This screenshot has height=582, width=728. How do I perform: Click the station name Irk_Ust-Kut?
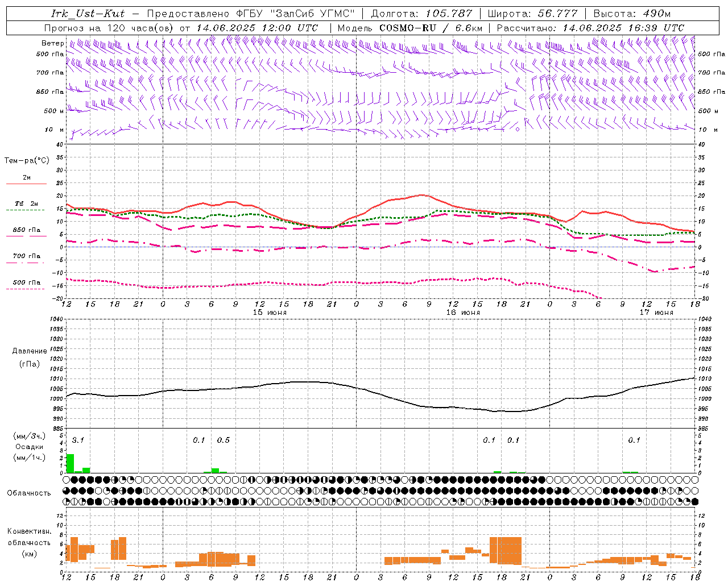[88, 14]
